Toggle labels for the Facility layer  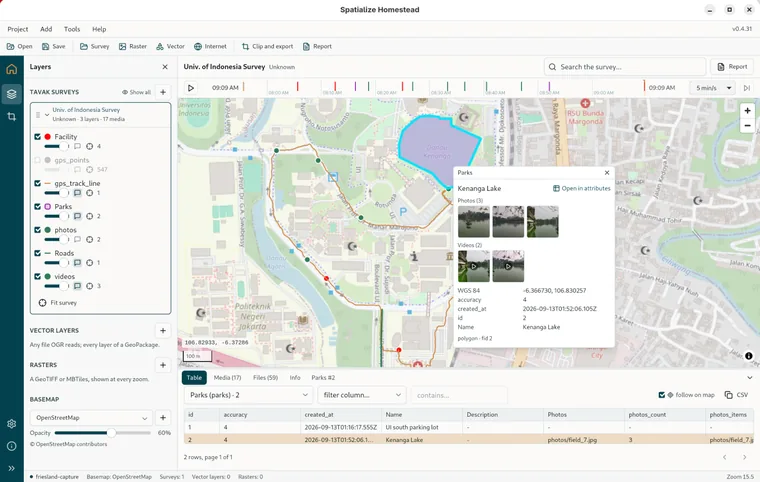[x=77, y=146]
